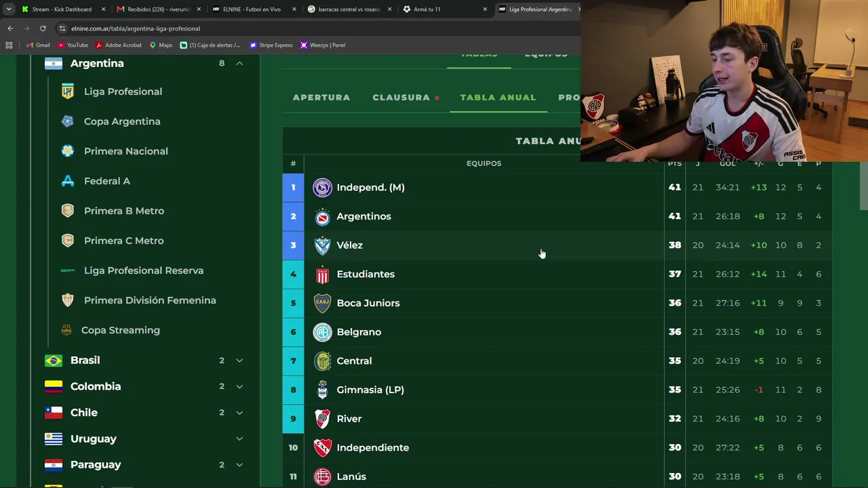Open the Primera C Metro league
Viewport: 868px width, 488px height.
[123, 241]
